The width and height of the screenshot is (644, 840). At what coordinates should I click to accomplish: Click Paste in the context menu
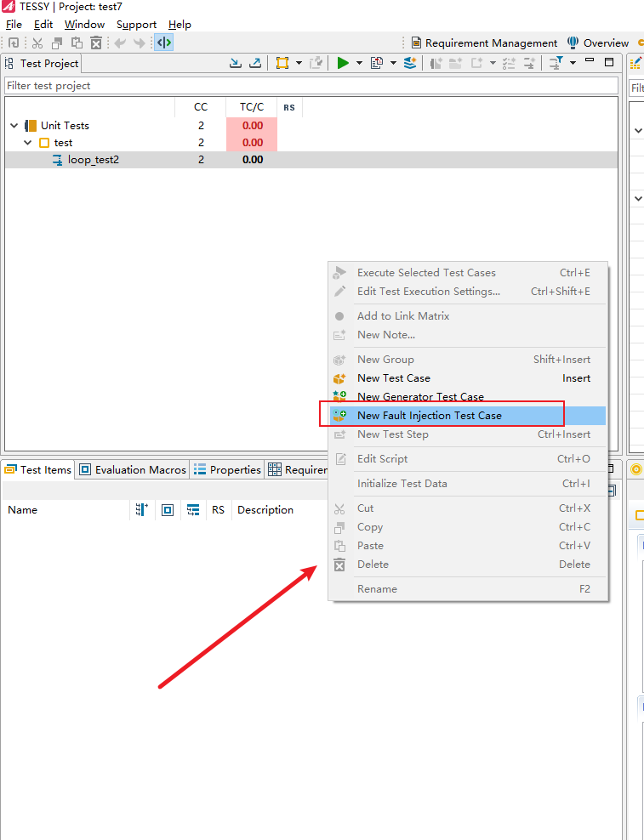pyautogui.click(x=468, y=546)
